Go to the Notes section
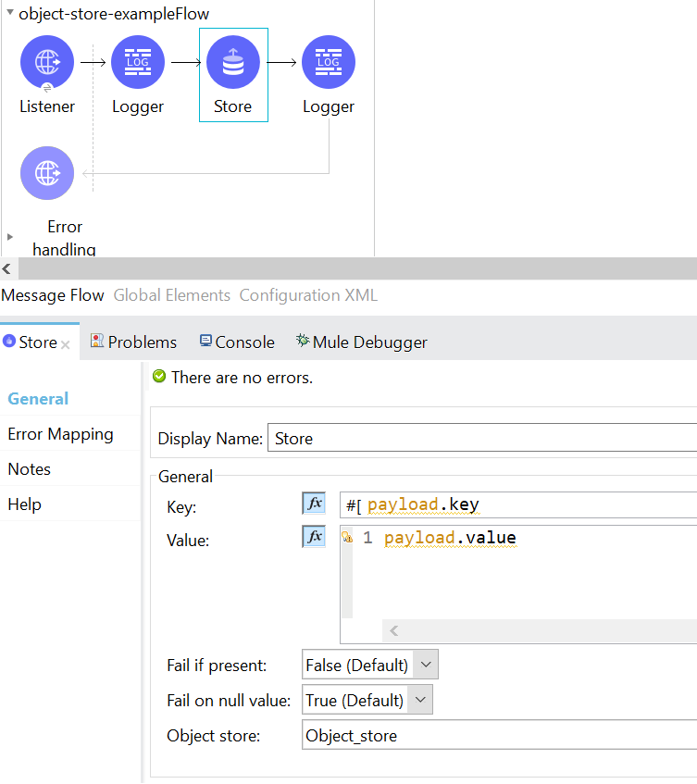The height and width of the screenshot is (784, 697). point(30,469)
